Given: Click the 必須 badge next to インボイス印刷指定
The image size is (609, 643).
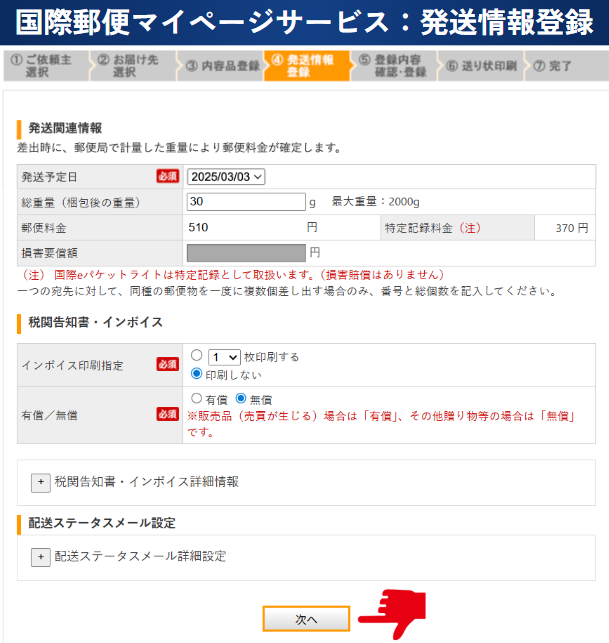Looking at the screenshot, I should tap(168, 365).
